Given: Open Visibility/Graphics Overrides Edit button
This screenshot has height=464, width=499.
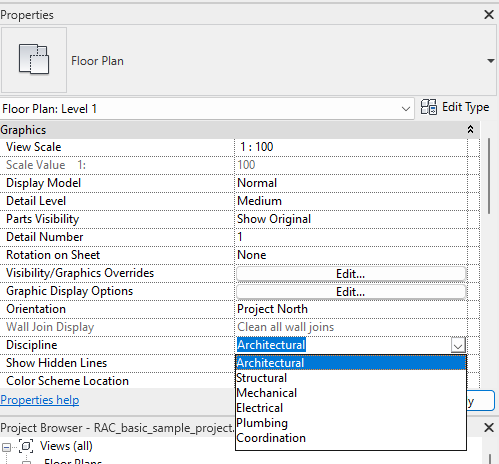Looking at the screenshot, I should point(351,274).
